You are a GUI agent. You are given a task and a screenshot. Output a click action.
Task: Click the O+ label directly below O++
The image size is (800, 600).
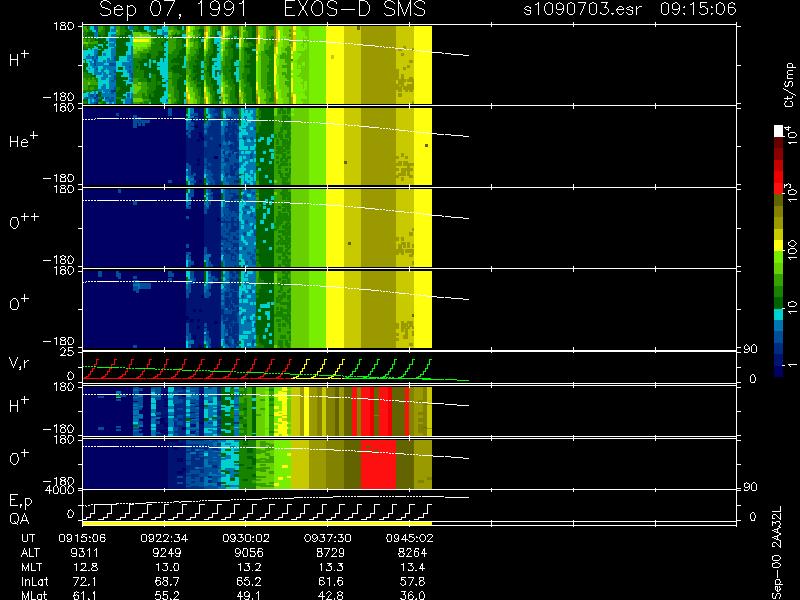tap(19, 303)
